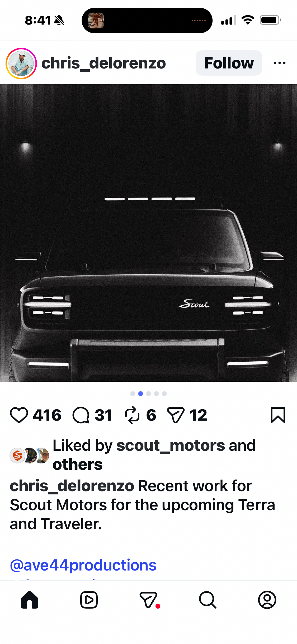The width and height of the screenshot is (297, 644).
Task: Open your Profile tab icon
Action: [x=267, y=600]
